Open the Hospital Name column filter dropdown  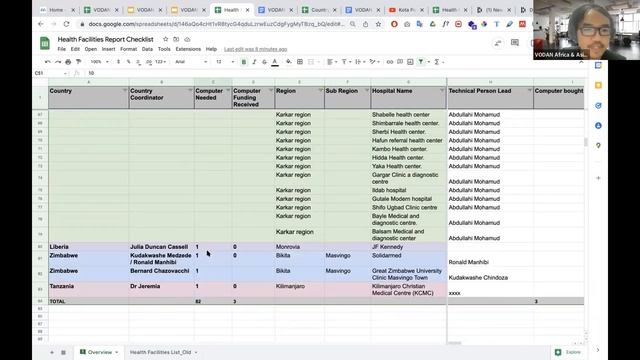442,90
